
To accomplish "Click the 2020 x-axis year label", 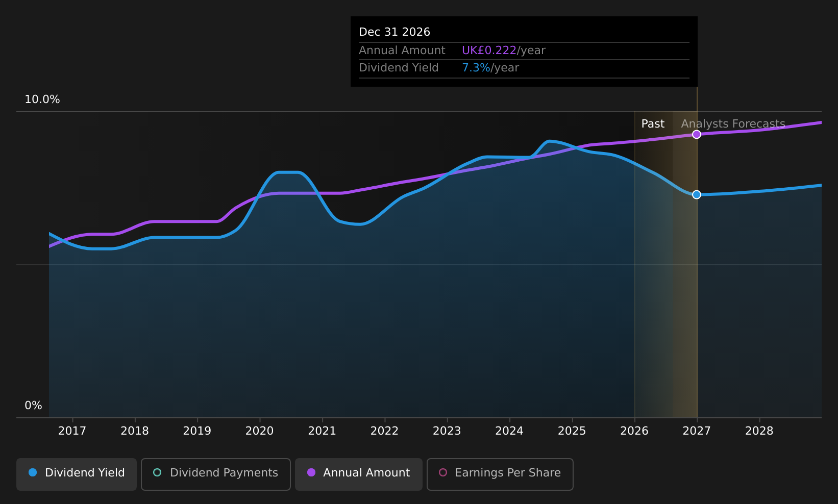I will (259, 431).
